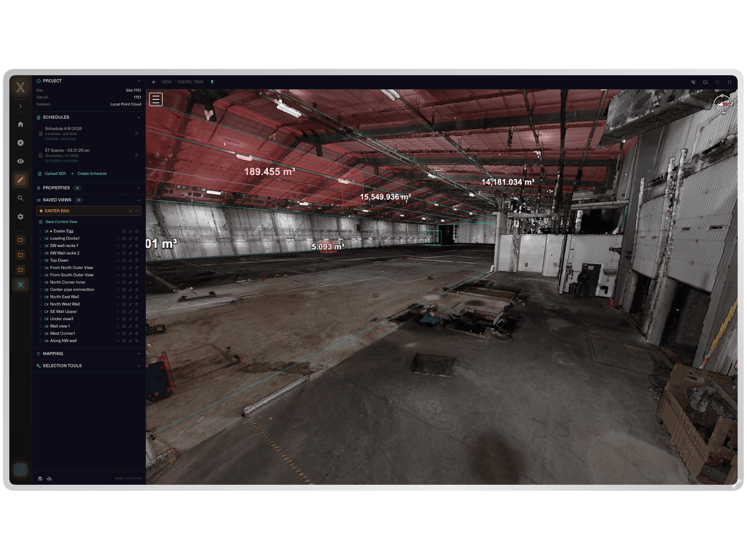Edit From South Outer View pencil icon
Image resolution: width=747 pixels, height=560 pixels.
coord(130,275)
